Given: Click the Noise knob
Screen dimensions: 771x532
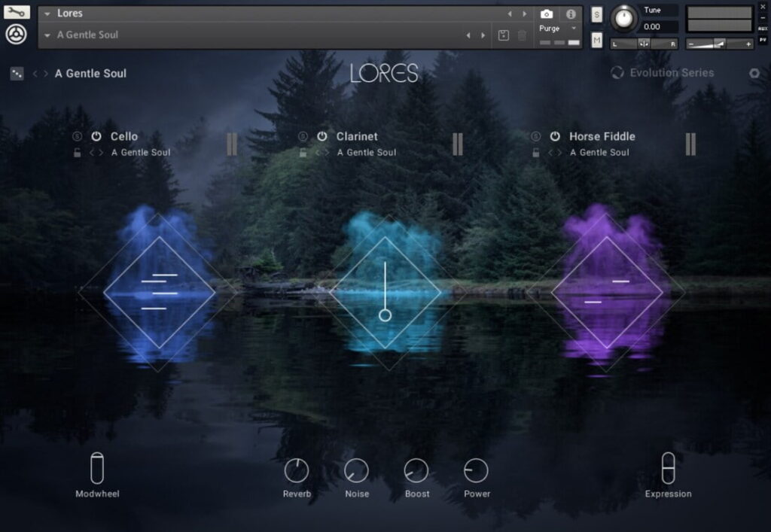Looking at the screenshot, I should 356,470.
